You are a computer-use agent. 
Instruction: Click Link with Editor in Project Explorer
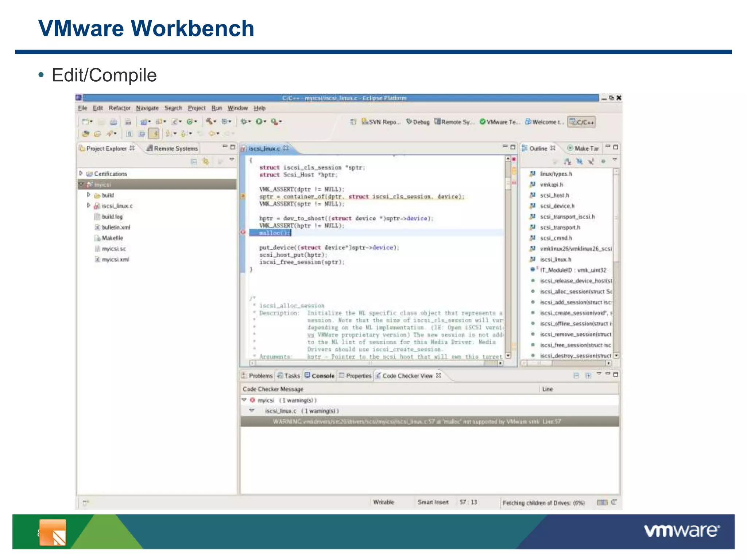pos(206,161)
